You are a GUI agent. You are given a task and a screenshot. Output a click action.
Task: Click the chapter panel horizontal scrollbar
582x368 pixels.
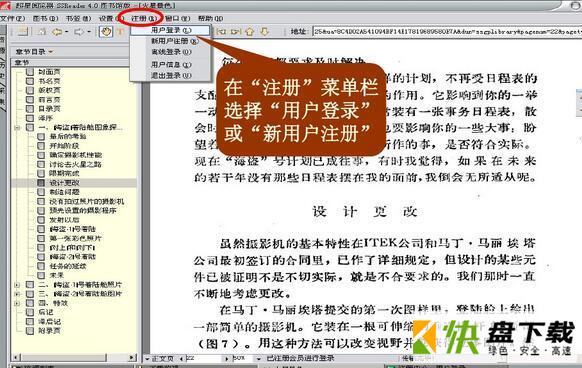(74, 358)
